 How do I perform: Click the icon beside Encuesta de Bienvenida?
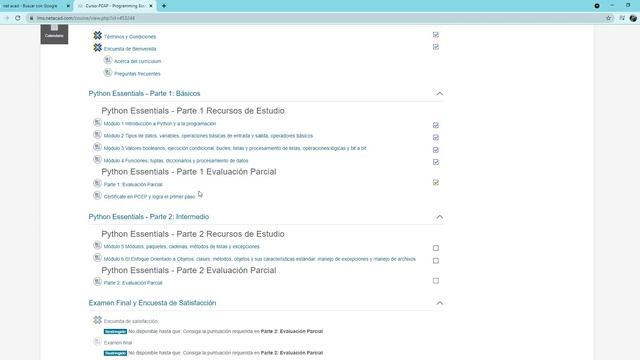click(97, 48)
